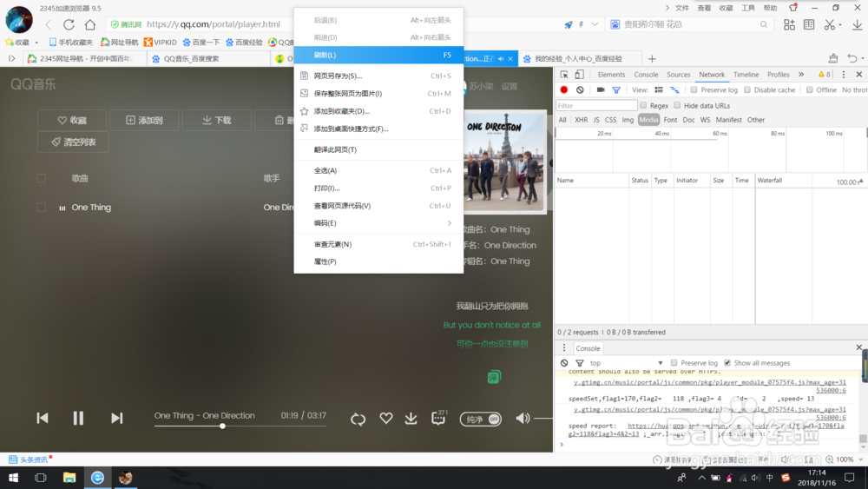Open dropdown arrow beside scissors tool

click(x=840, y=25)
